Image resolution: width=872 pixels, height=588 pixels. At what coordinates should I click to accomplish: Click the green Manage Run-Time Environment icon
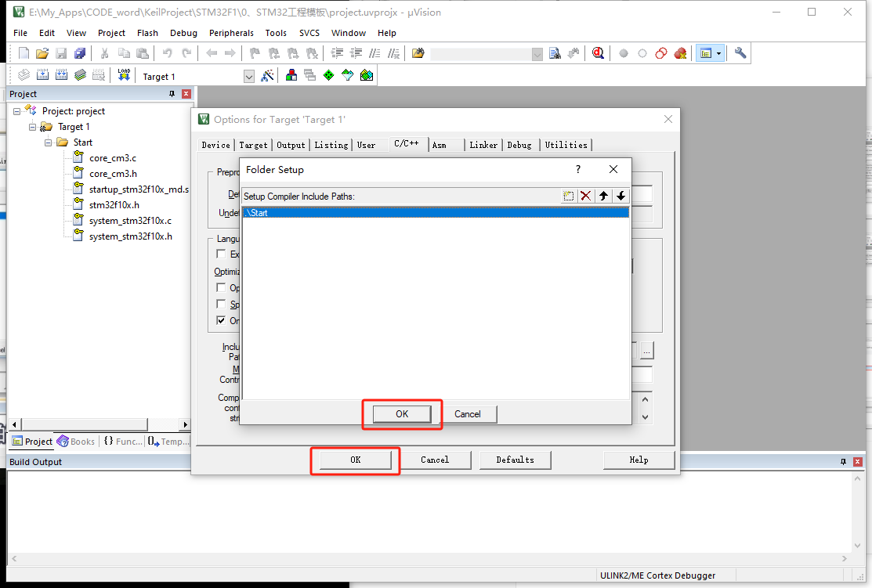[329, 76]
